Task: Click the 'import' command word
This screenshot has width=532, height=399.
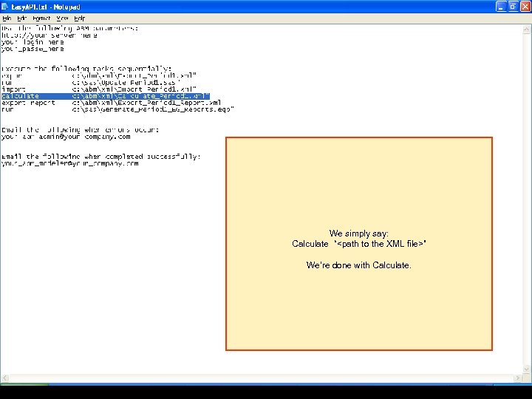Action: 13,89
